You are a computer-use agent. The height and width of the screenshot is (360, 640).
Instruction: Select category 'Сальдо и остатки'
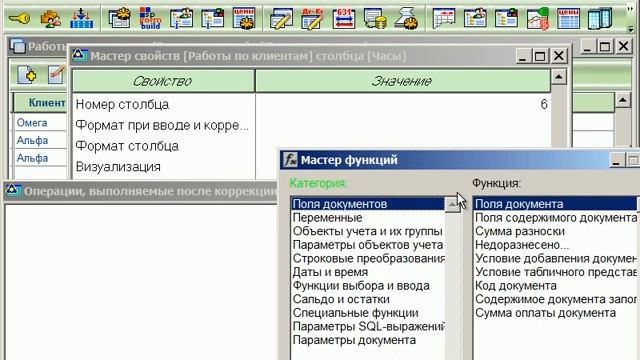[x=368, y=299]
